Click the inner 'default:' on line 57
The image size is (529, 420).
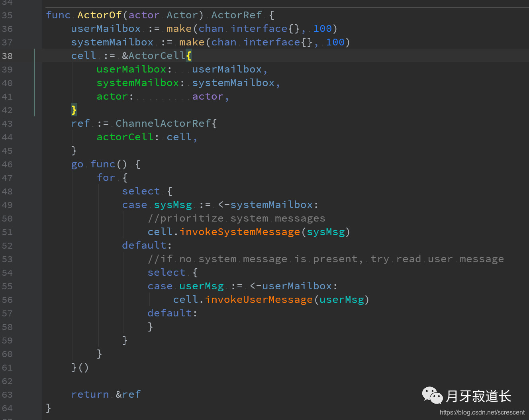pyautogui.click(x=172, y=313)
